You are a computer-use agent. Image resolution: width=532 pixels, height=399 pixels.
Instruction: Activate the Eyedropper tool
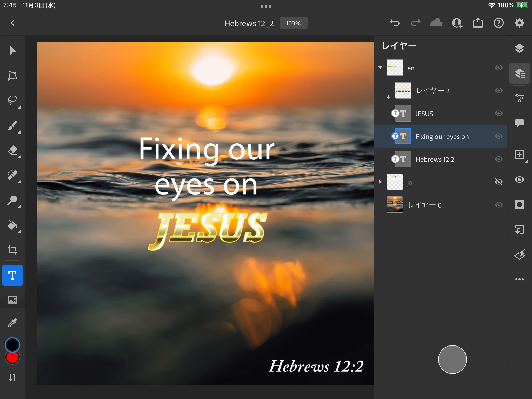pos(12,323)
